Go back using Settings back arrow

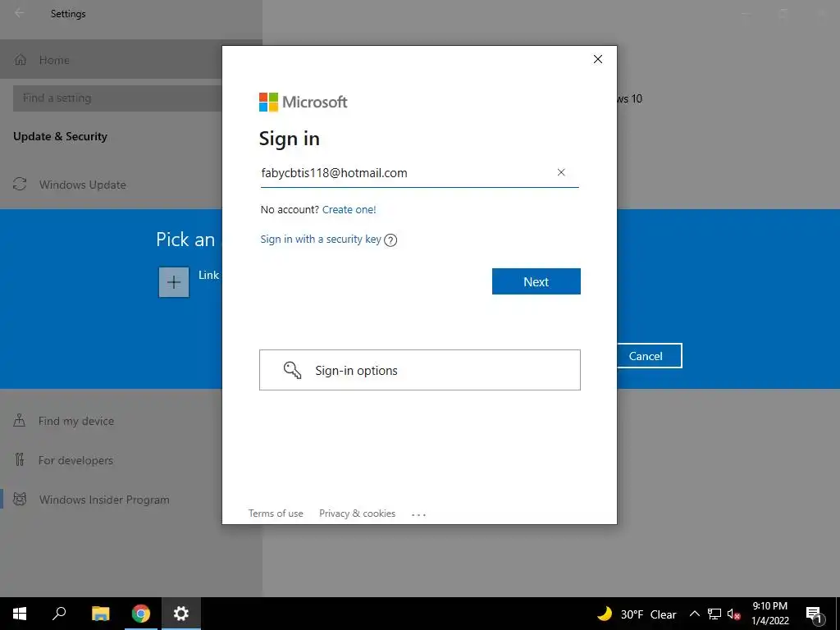coord(20,13)
